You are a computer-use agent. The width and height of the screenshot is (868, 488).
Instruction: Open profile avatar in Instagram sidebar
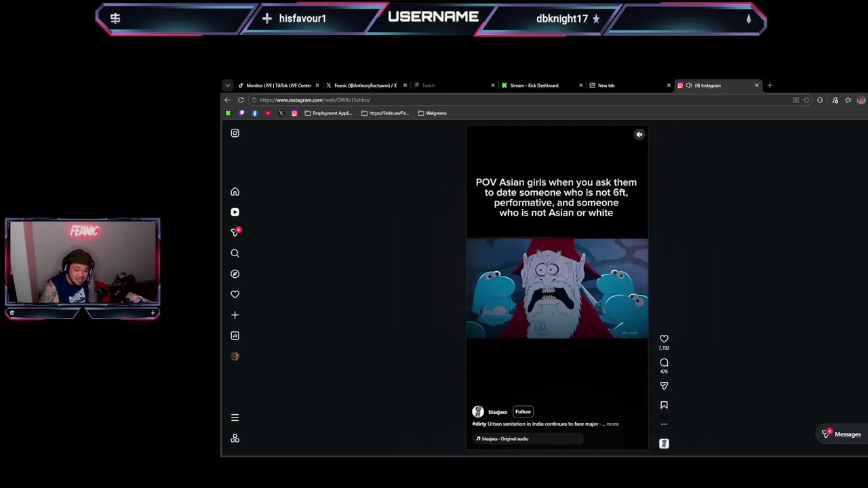[x=235, y=356]
